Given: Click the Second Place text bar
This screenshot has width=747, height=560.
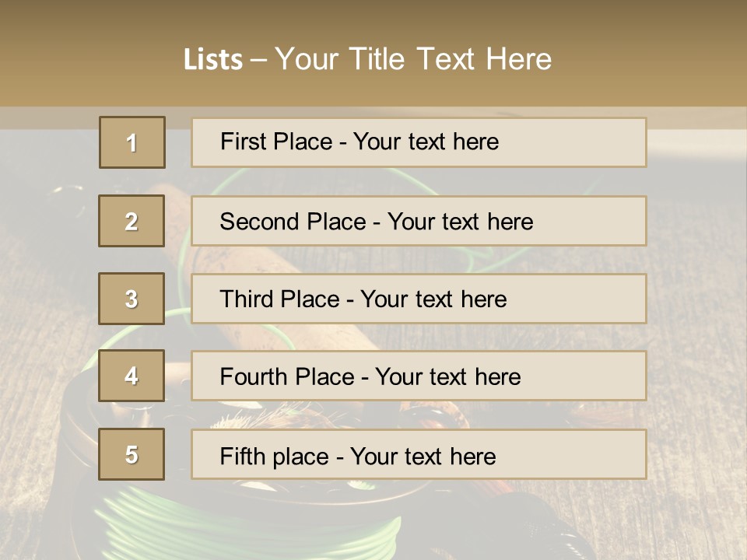Looking at the screenshot, I should coord(419,221).
